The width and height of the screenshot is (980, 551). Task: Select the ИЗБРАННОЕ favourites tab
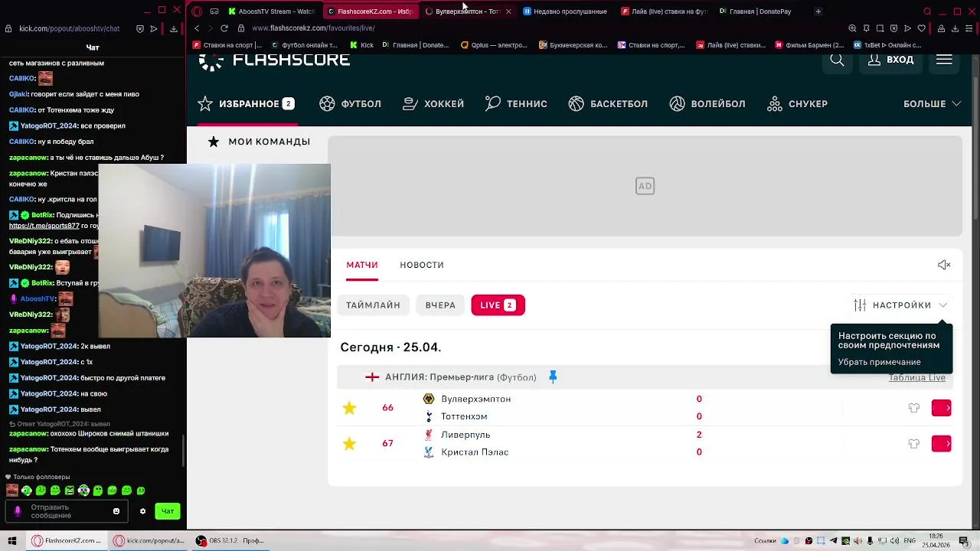pos(246,104)
